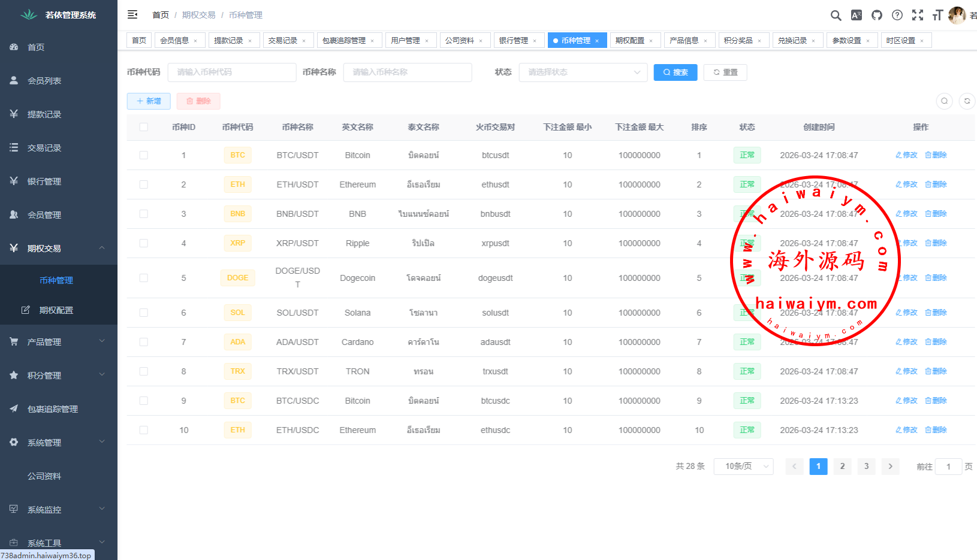Image resolution: width=977 pixels, height=560 pixels.
Task: Toggle search bar visibility round icon
Action: point(944,101)
